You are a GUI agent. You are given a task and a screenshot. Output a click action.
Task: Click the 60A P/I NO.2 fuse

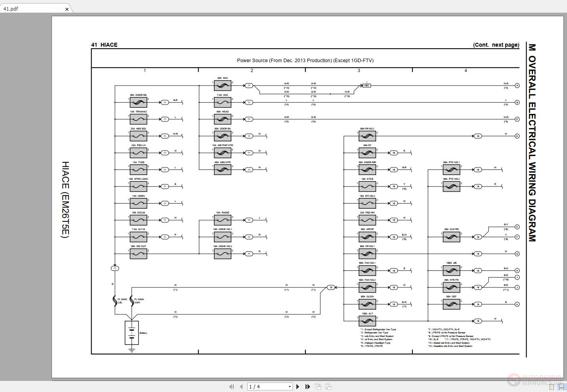coord(367,136)
